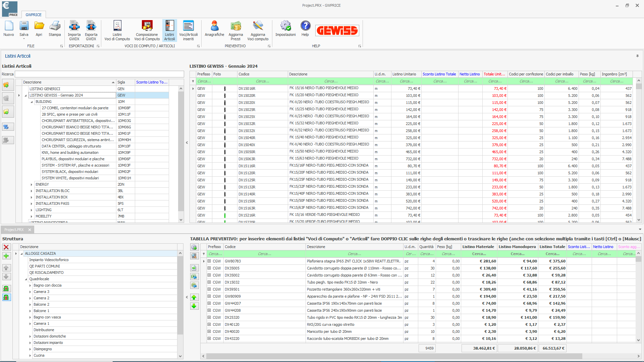Expand the ENERGY node
Screen dimensions: 644x362
tap(32, 185)
